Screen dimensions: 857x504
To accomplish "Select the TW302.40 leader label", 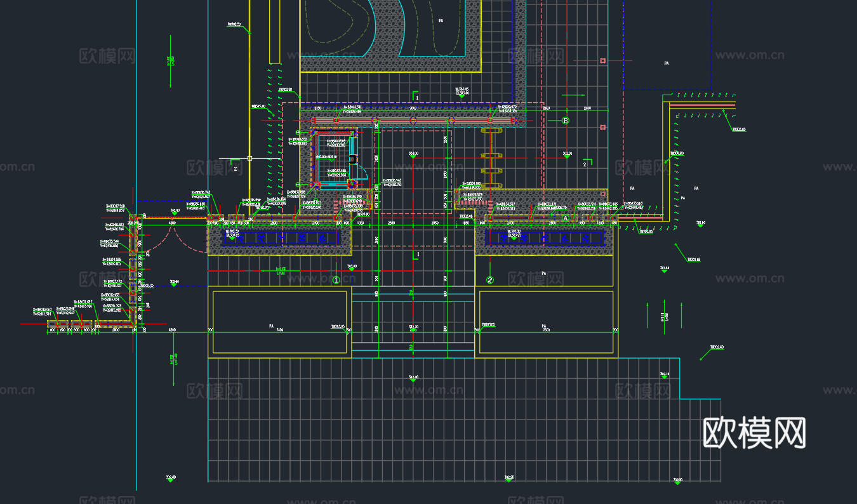I will (716, 347).
